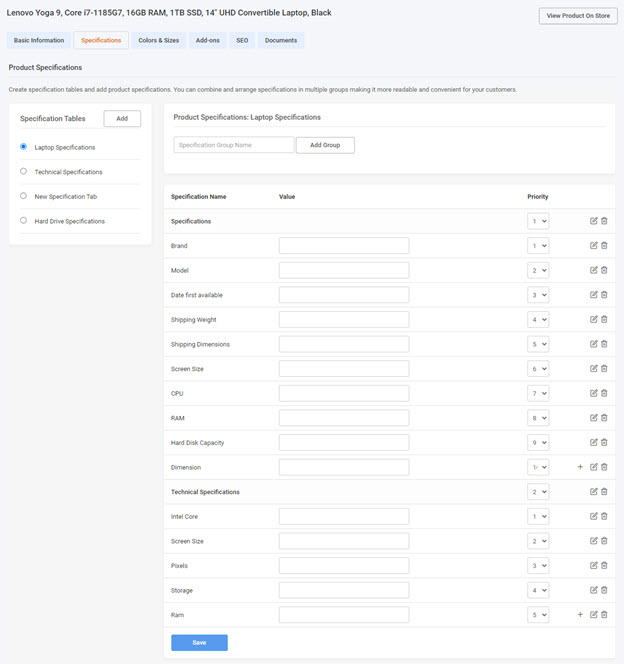Edit the Specifications group row
Image resolution: width=624 pixels, height=664 pixels.
click(594, 221)
